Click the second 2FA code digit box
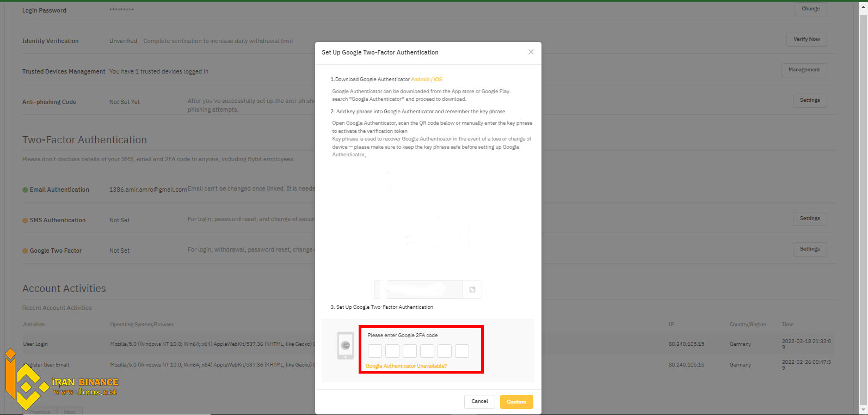Viewport: 868px width, 415px height. pos(392,351)
